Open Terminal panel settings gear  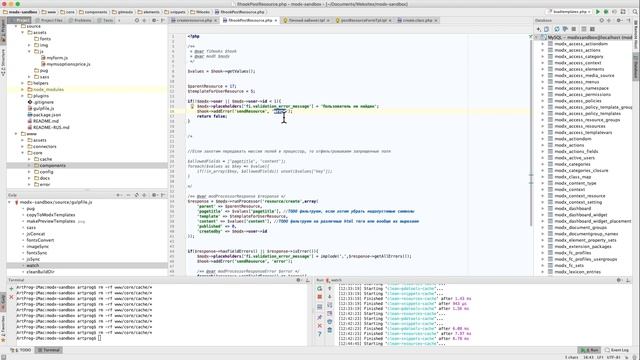click(x=299, y=280)
